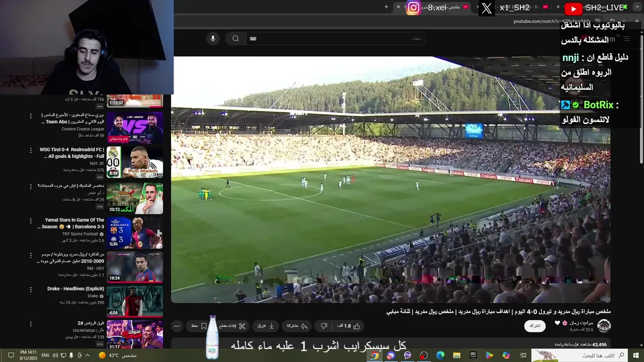
Task: Click the Task View taskbar icon
Action: 523,355
